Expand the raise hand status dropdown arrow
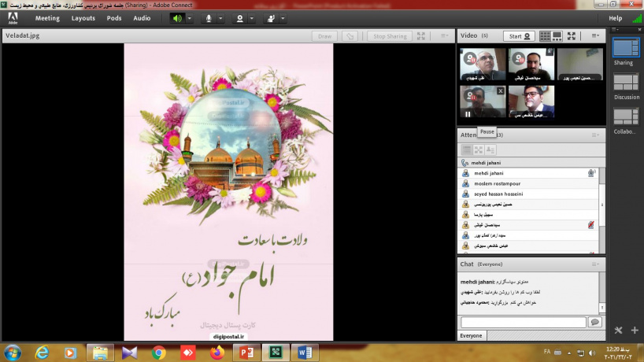The width and height of the screenshot is (644, 362). 283,18
